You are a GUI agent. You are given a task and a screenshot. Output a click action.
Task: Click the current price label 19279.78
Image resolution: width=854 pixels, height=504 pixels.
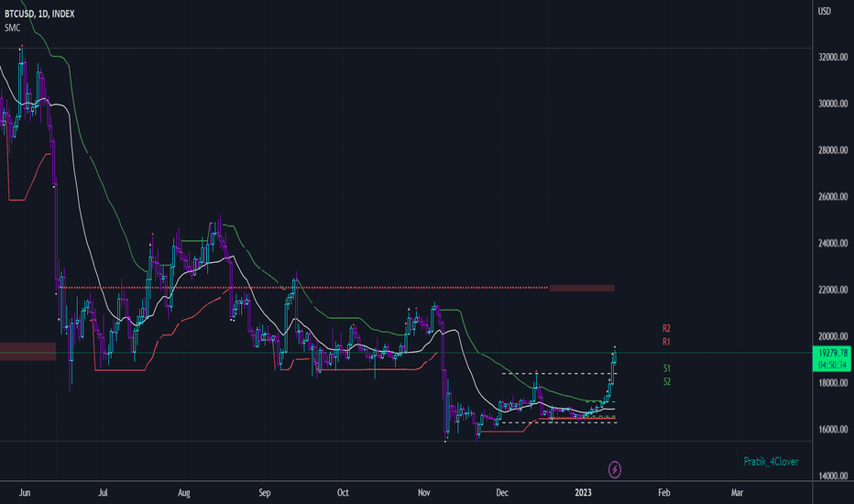[x=833, y=353]
